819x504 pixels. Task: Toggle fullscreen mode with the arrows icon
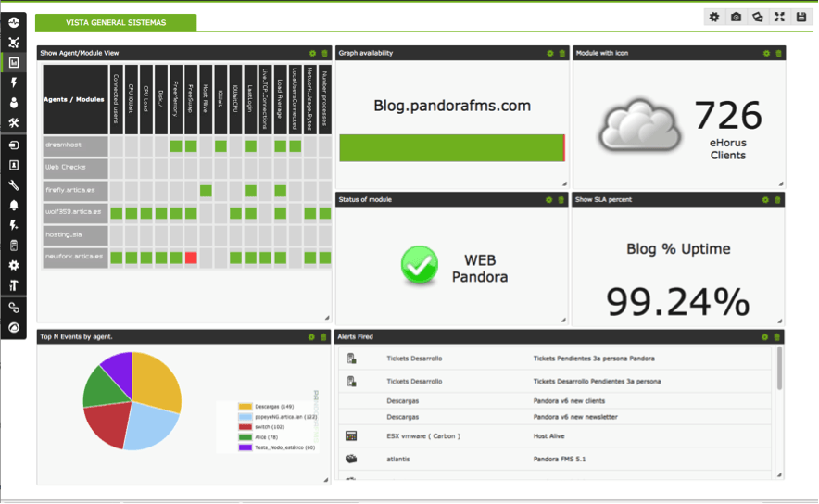pos(779,18)
